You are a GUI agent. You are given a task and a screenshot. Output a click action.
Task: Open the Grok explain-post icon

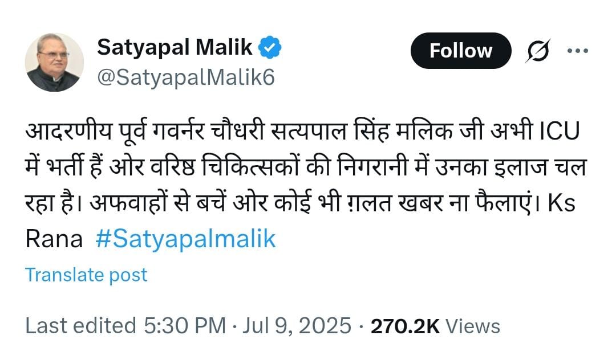coord(538,51)
